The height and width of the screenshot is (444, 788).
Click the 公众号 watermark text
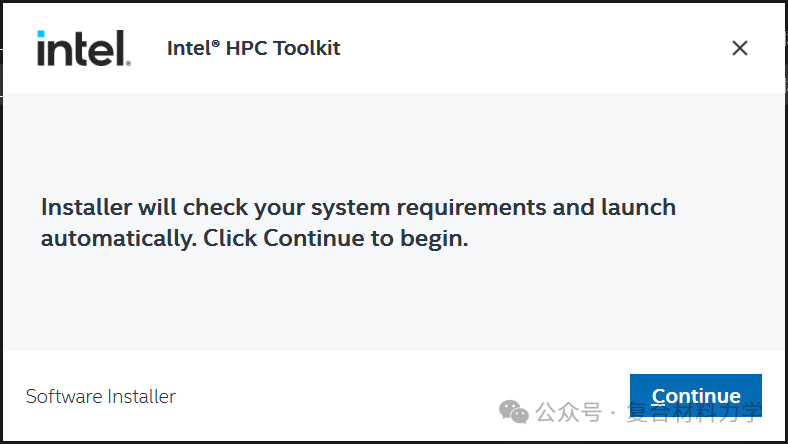pyautogui.click(x=568, y=412)
